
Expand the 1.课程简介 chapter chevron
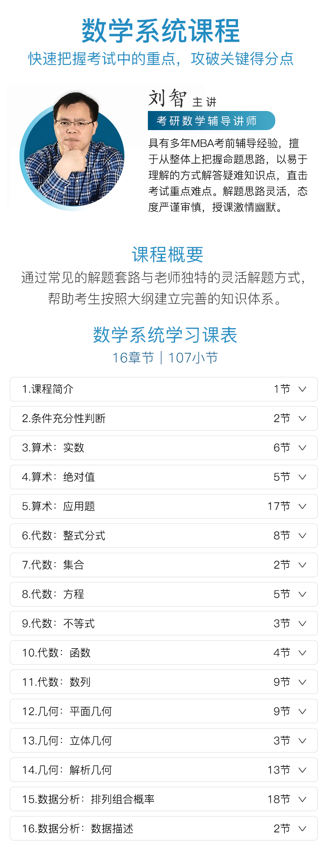[302, 389]
